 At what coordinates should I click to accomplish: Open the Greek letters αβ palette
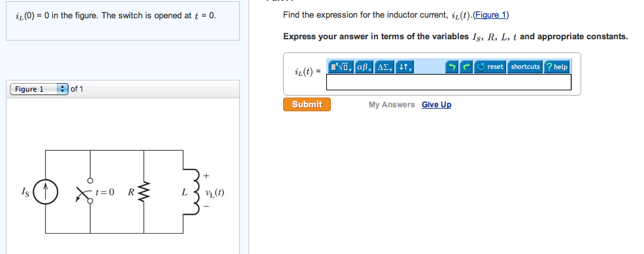[x=364, y=67]
